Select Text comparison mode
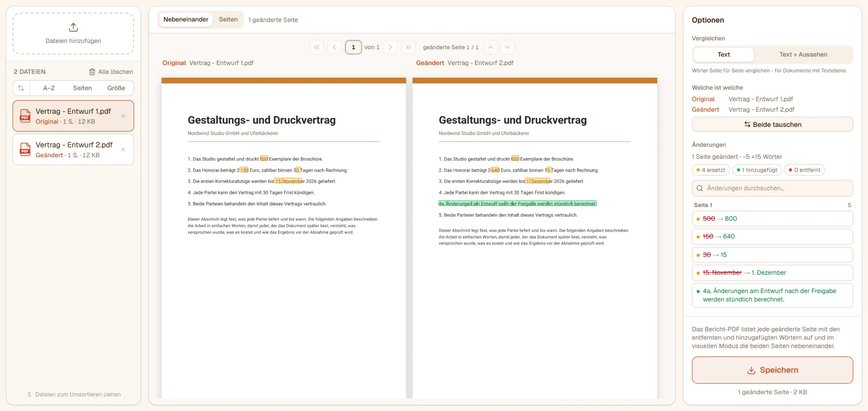This screenshot has height=411, width=868. (x=723, y=55)
